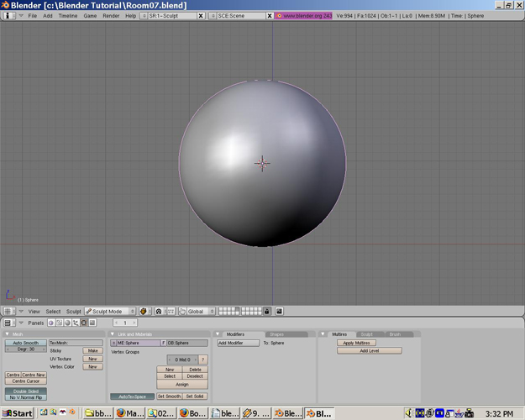Screen dimensions: 525x420
Task: Select the Logic context icon in Panels
Action: [51, 323]
